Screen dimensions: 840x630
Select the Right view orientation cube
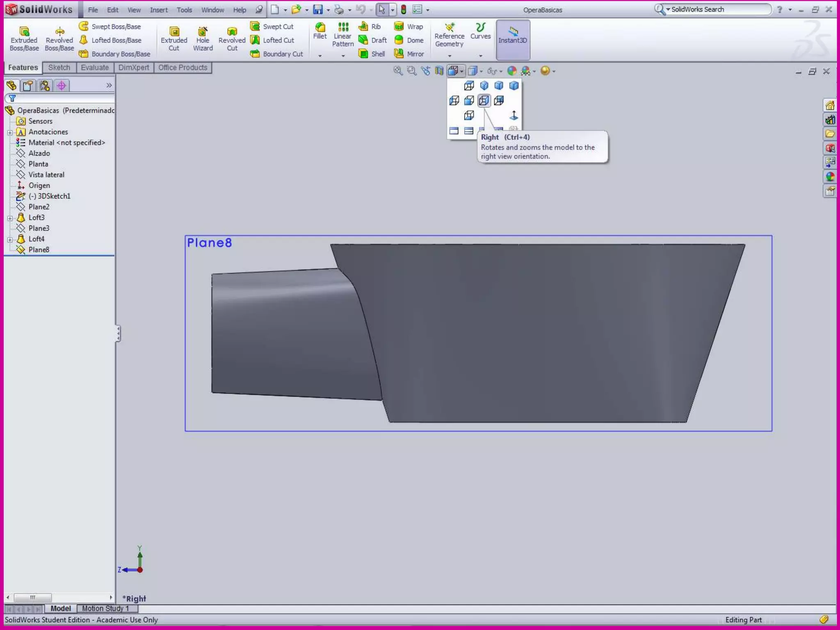(484, 100)
